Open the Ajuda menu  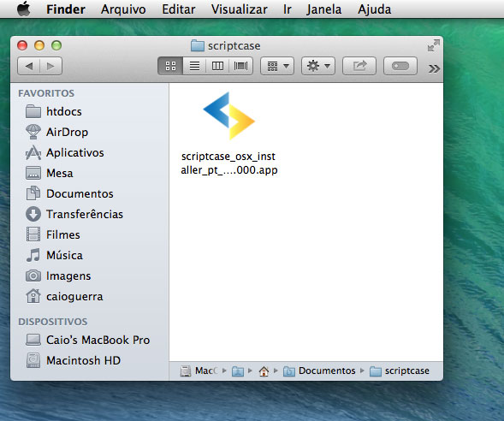coord(375,9)
